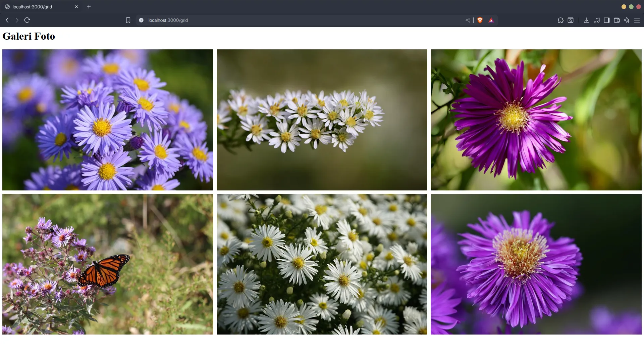644x352 pixels.
Task: Share this page via the share icon
Action: 468,20
